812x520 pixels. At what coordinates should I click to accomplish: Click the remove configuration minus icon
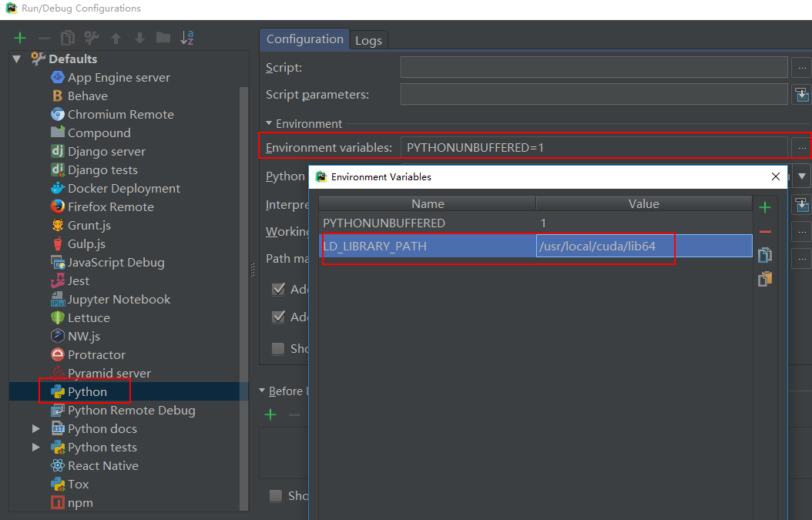(x=44, y=38)
